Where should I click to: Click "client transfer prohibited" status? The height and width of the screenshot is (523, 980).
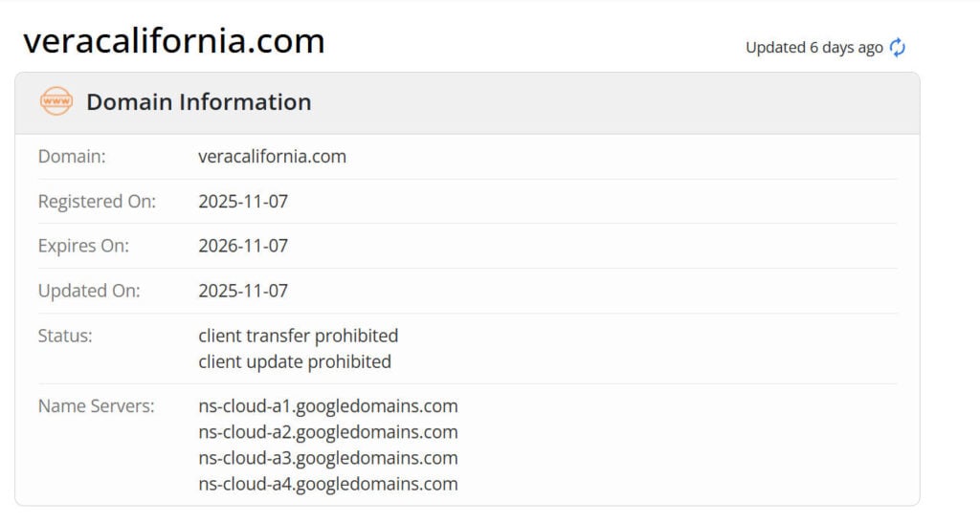tap(298, 336)
